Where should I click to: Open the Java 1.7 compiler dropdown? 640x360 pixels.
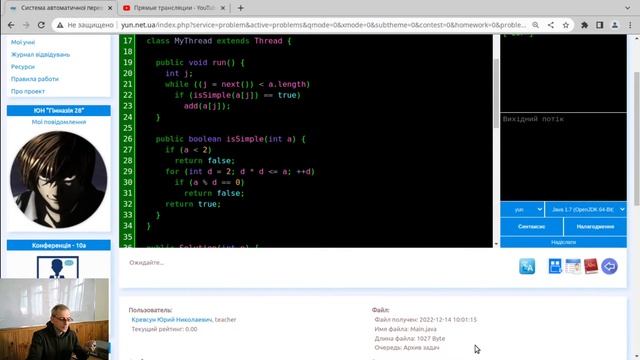tap(586, 209)
